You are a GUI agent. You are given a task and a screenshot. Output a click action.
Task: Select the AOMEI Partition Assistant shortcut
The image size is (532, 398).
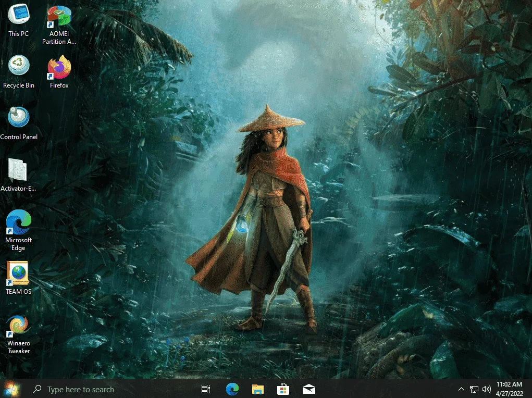[59, 24]
